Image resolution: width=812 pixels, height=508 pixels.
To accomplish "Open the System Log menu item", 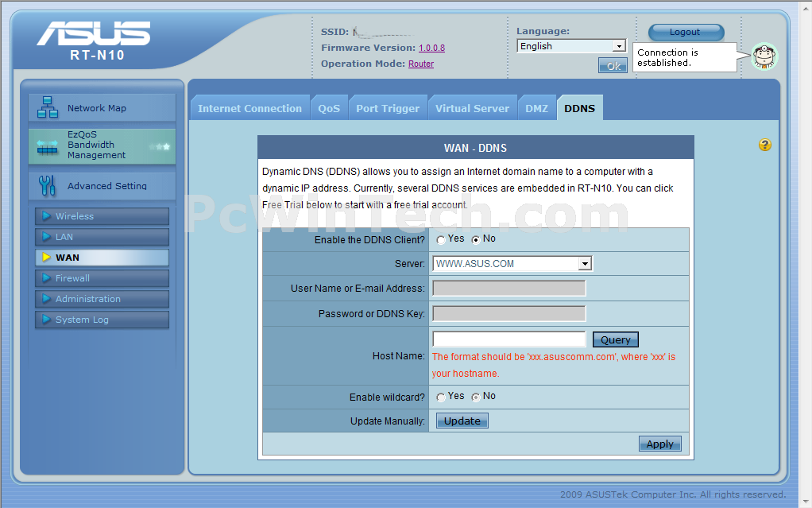I will tap(102, 320).
